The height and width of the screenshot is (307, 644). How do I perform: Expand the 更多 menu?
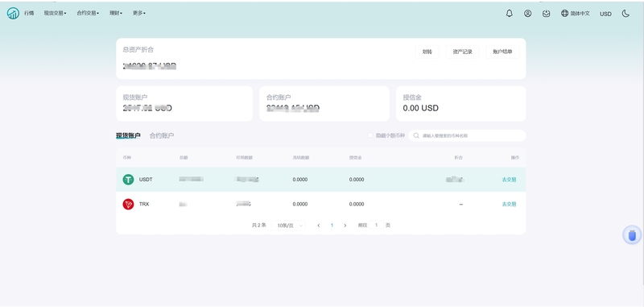tap(138, 13)
